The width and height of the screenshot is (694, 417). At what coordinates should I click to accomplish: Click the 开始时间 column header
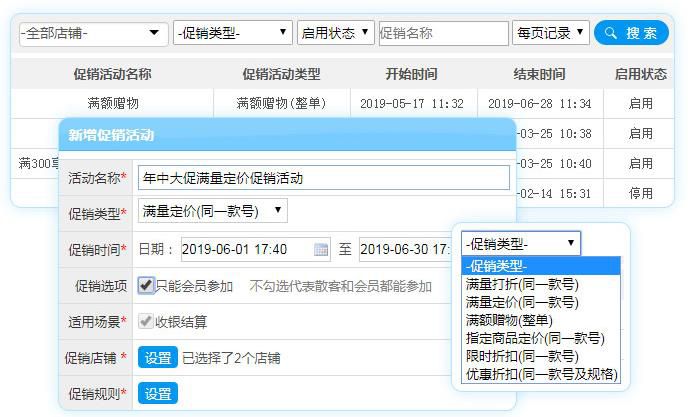tap(412, 74)
